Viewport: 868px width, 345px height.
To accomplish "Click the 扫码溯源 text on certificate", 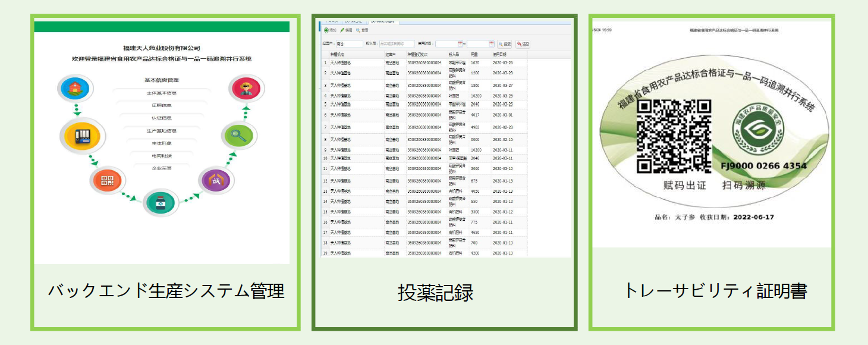I will (744, 185).
